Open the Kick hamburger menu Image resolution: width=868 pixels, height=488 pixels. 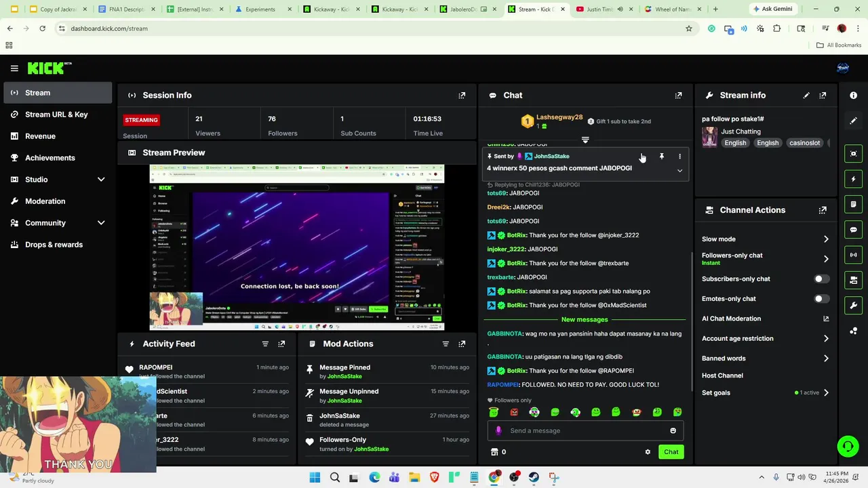[14, 68]
